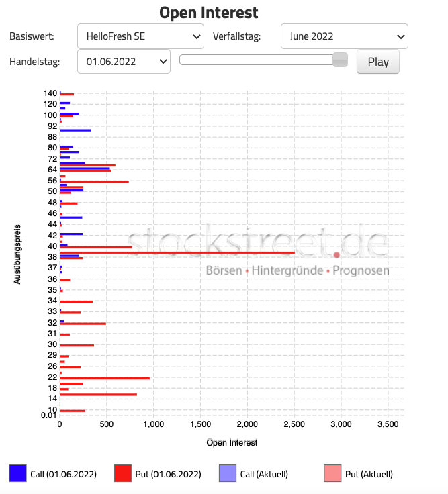448x494 pixels.
Task: Click the red put bar at strike 22
Action: [x=105, y=378]
